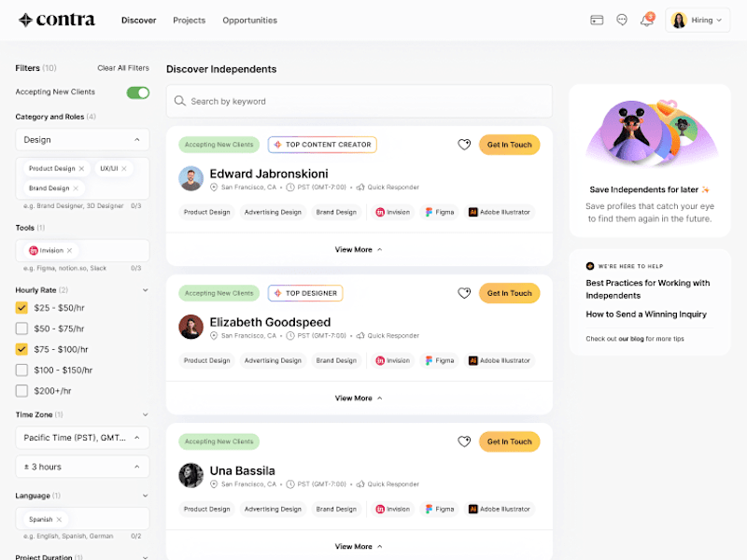This screenshot has width=747, height=560.
Task: Click View More on Edward's card
Action: 359,249
